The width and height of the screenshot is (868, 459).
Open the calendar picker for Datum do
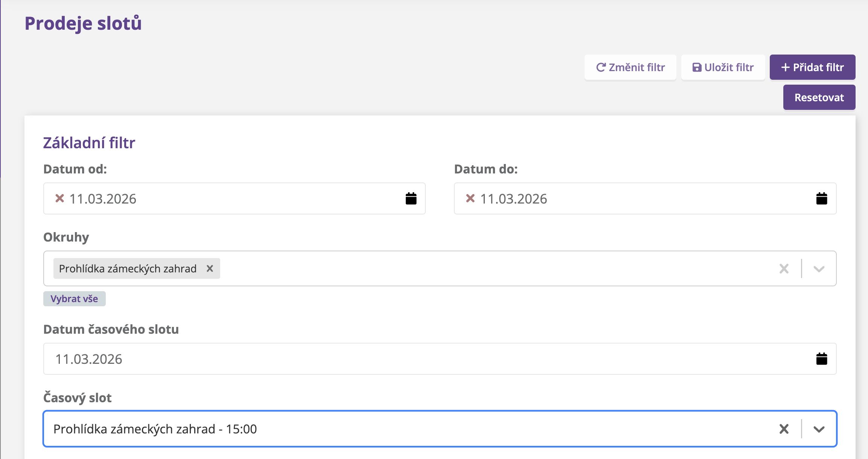coord(821,198)
